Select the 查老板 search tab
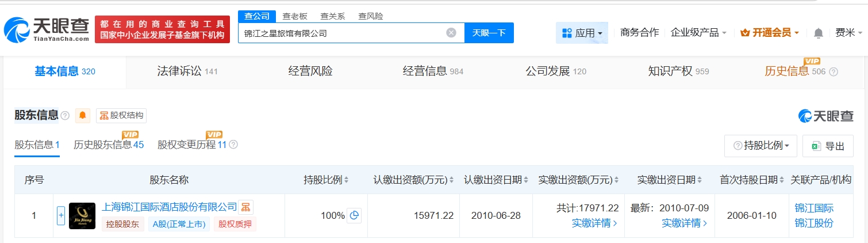Screen dimensions: 868x243 294,16
